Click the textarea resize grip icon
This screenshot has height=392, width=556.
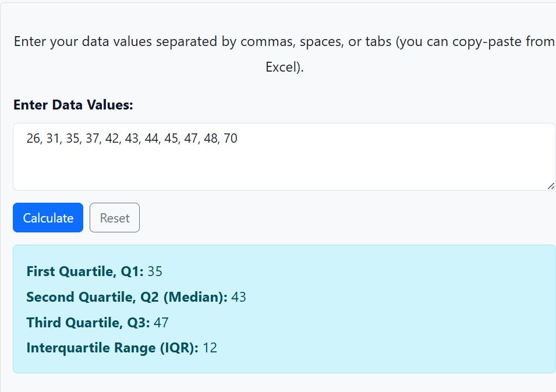pos(551,185)
